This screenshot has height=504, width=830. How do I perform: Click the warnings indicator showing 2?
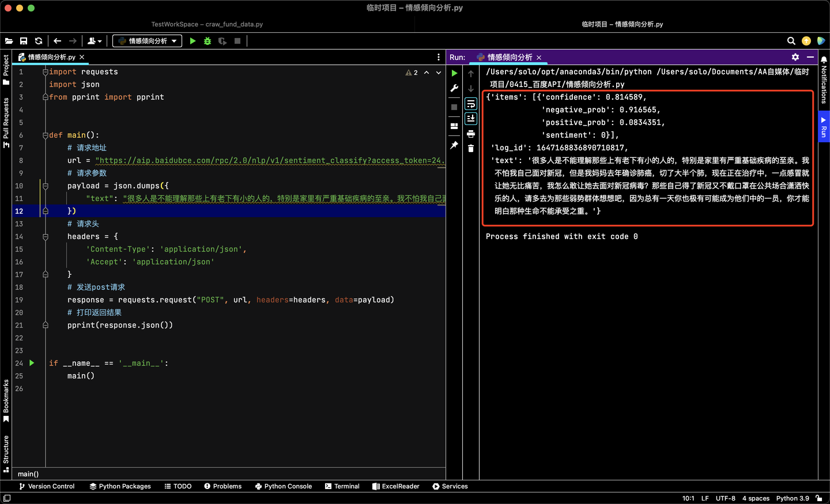click(412, 73)
